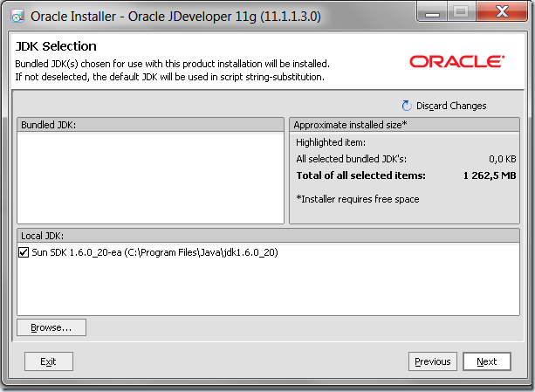Click the Bundled JDK: header

coord(150,125)
